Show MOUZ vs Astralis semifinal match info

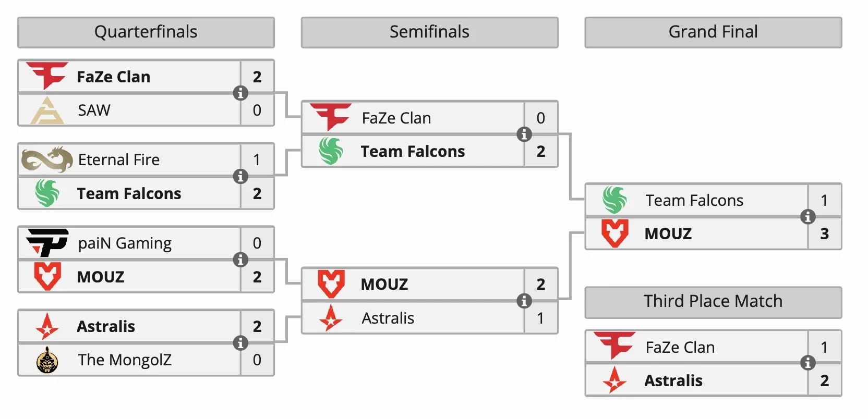(x=524, y=301)
